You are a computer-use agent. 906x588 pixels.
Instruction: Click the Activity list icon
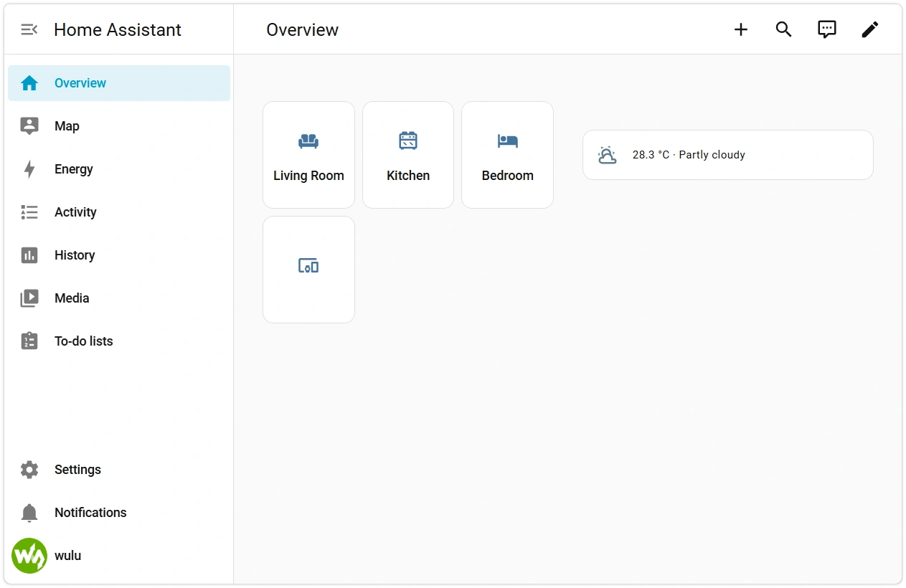click(x=29, y=212)
